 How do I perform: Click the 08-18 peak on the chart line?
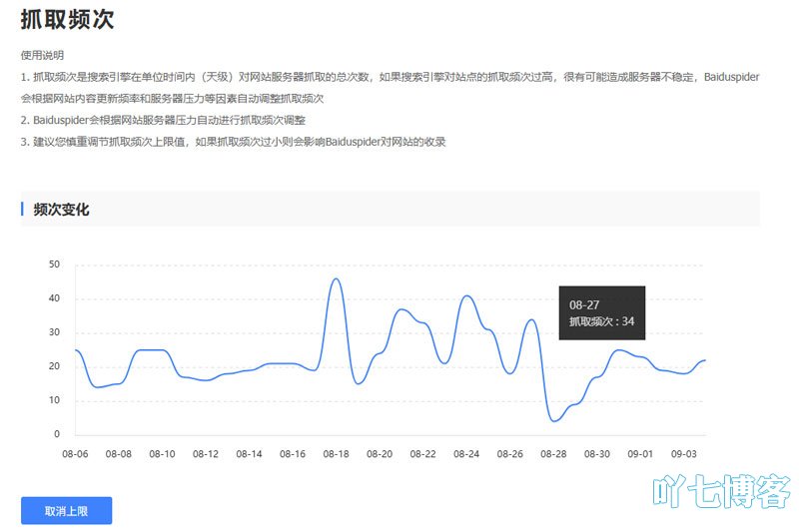[x=336, y=278]
